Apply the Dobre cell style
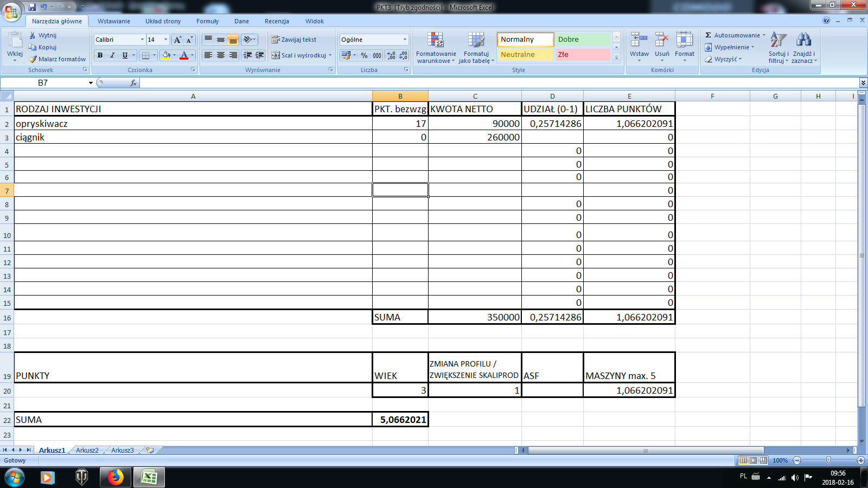The height and width of the screenshot is (488, 868). pyautogui.click(x=583, y=40)
